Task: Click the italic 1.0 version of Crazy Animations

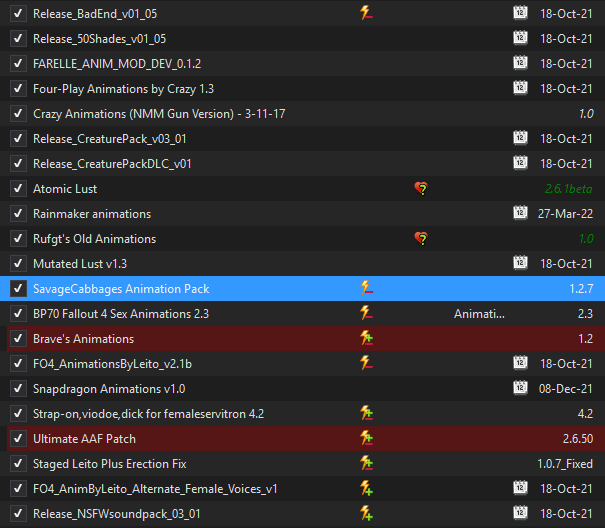Action: [x=586, y=114]
